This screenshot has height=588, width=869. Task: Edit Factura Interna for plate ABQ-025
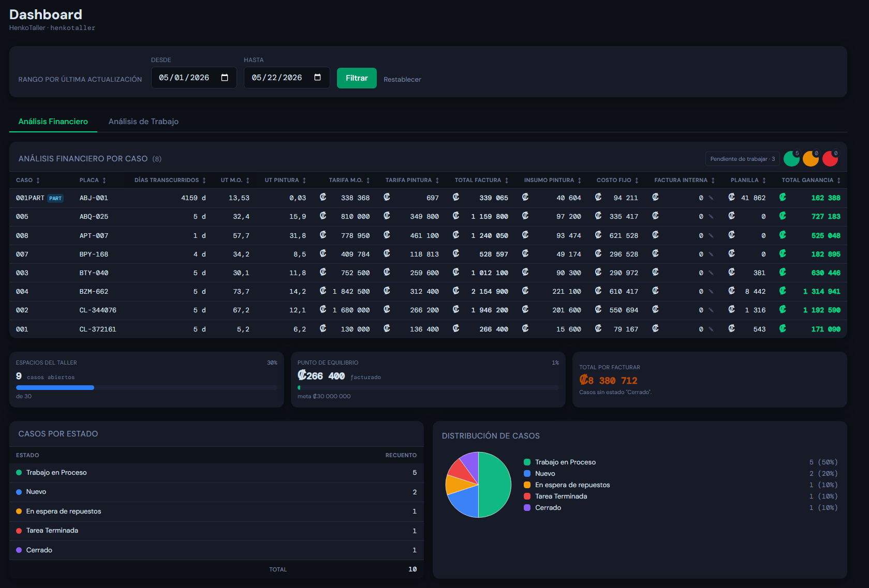click(711, 217)
